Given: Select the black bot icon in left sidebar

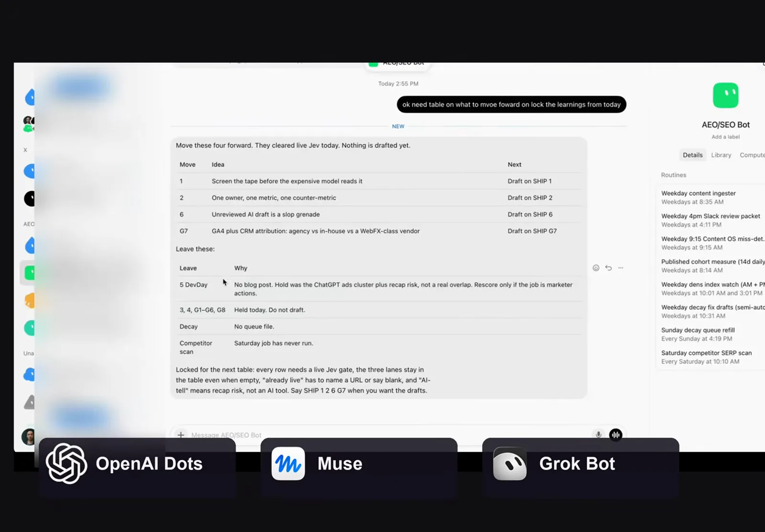Looking at the screenshot, I should [x=30, y=198].
